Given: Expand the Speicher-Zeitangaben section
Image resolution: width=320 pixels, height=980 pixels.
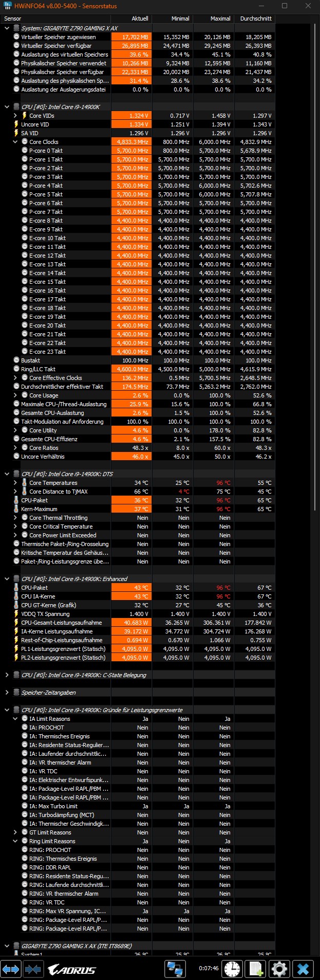Looking at the screenshot, I should click(x=7, y=693).
